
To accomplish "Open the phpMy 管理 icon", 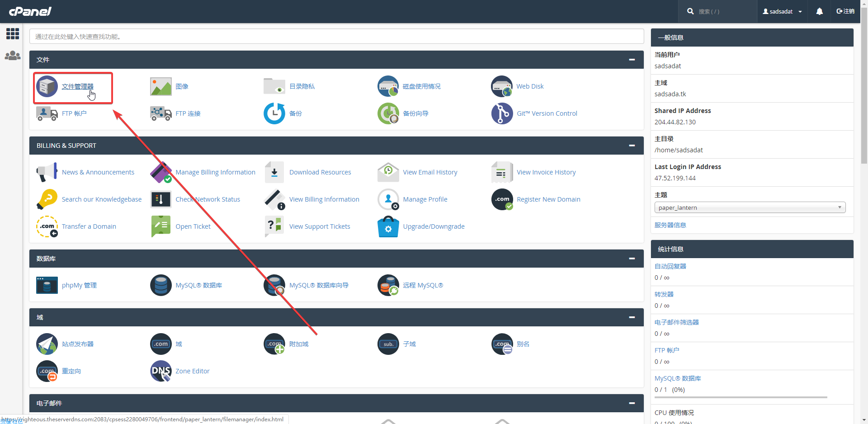I will (x=47, y=285).
